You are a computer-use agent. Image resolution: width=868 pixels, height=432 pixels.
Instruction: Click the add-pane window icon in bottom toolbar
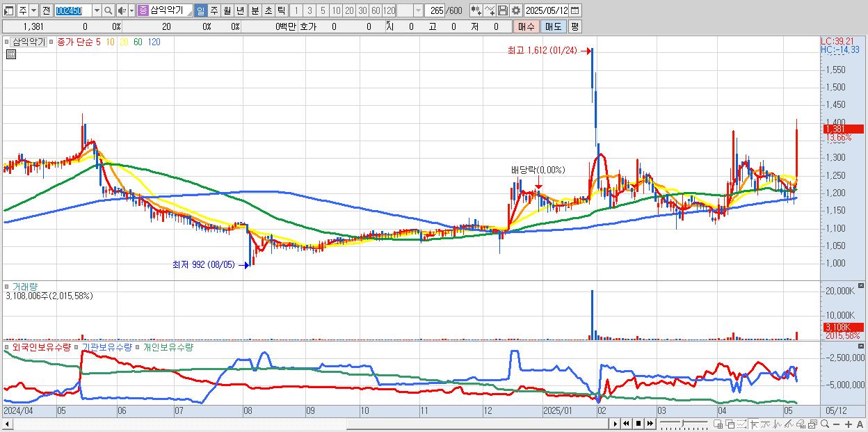tap(718, 424)
